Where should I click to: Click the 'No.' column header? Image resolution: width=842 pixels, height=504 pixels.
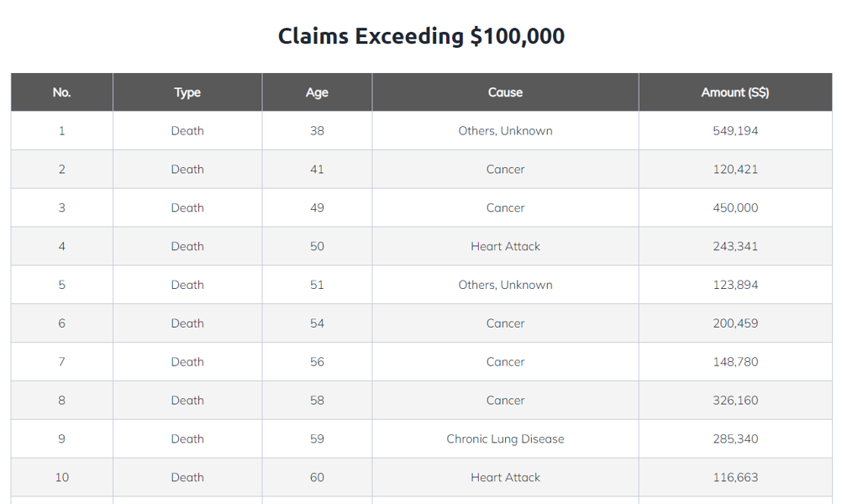click(x=61, y=92)
